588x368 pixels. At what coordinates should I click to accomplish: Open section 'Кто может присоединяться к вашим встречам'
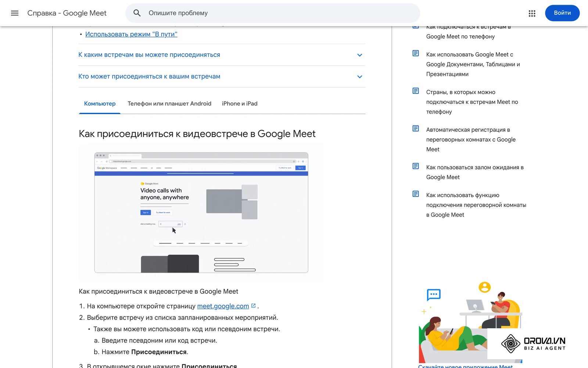[222, 77]
